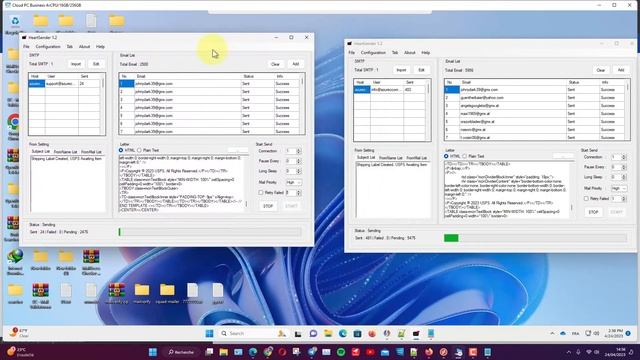Viewport: 640px width, 360px height.
Task: Open the 67°F weather widget in Cloud PC taskbar
Action: [20, 333]
